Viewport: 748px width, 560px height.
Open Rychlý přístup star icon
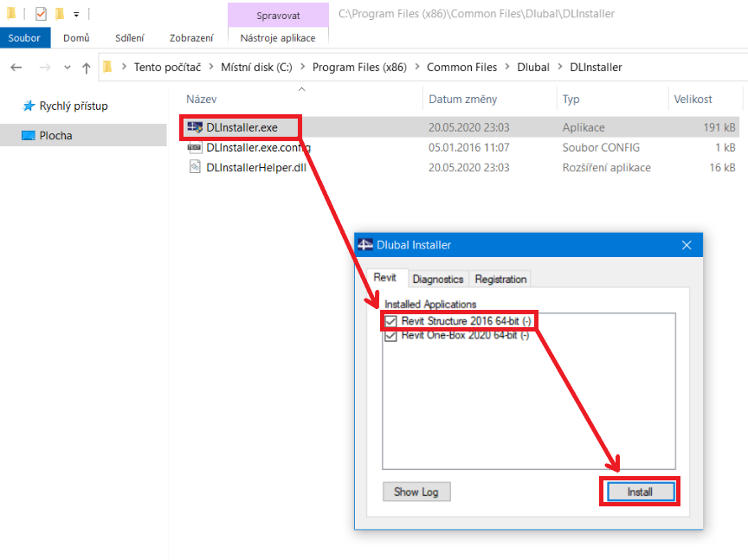[x=29, y=106]
